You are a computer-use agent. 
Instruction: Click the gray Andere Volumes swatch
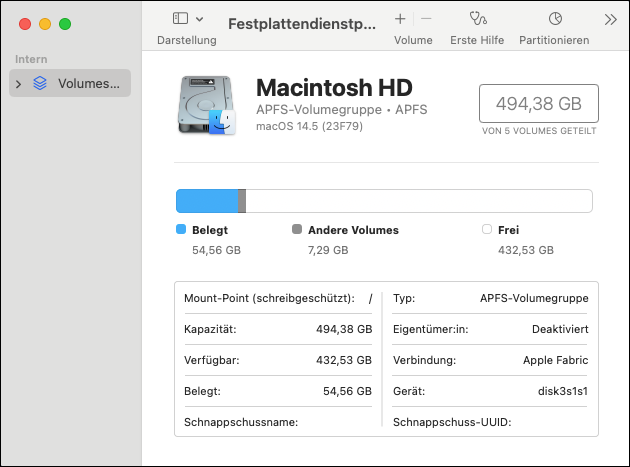[x=297, y=229]
